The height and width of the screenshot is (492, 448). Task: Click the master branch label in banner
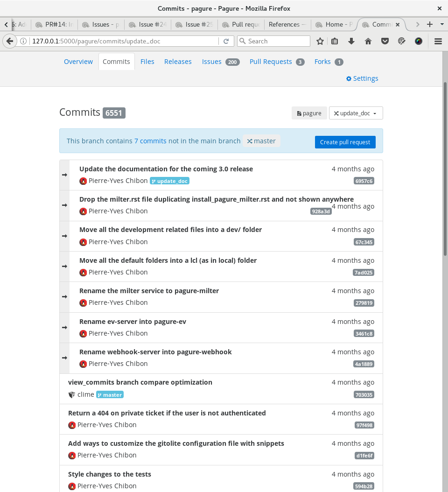[261, 141]
